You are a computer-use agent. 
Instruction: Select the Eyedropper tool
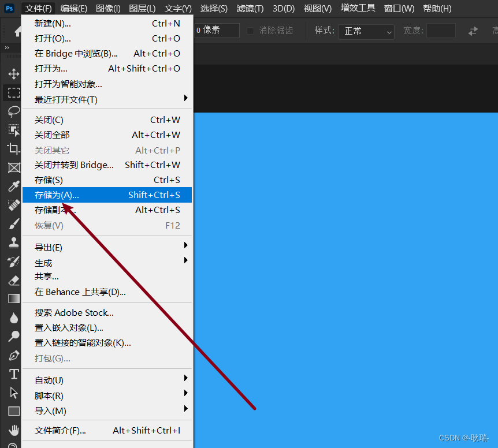click(x=13, y=186)
